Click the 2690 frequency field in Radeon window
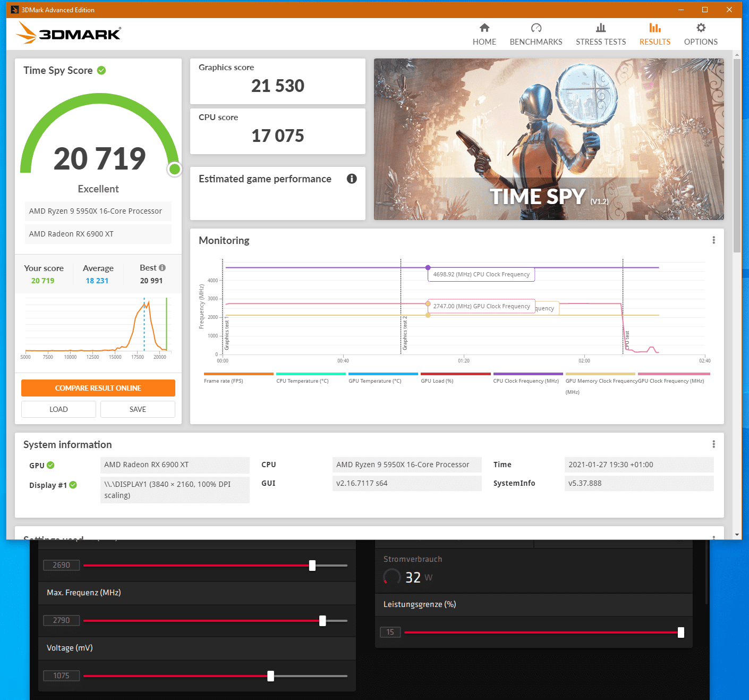This screenshot has width=749, height=700. click(x=62, y=565)
